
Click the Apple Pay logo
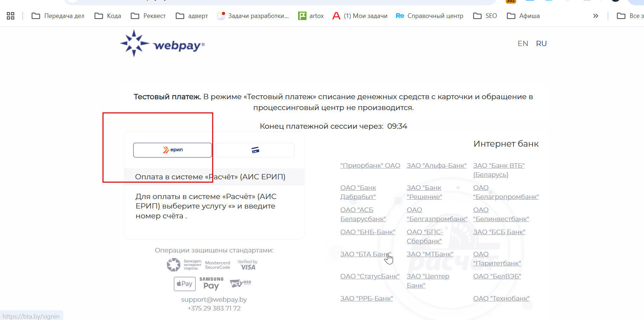coord(185,284)
